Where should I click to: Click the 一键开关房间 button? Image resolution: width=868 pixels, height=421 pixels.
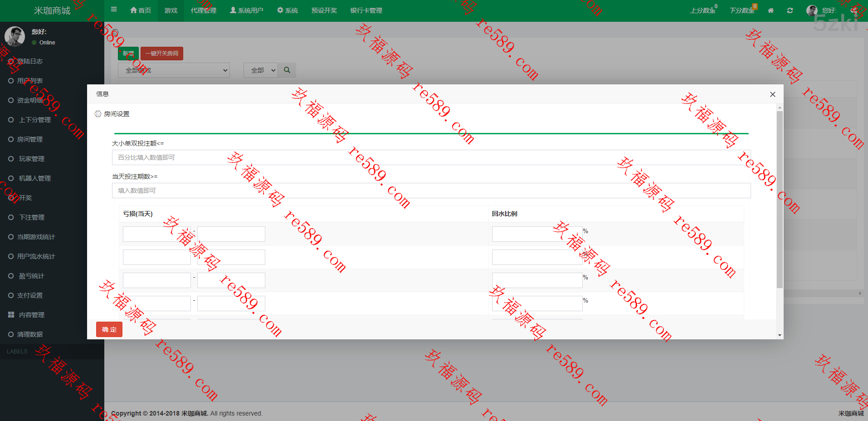[162, 54]
